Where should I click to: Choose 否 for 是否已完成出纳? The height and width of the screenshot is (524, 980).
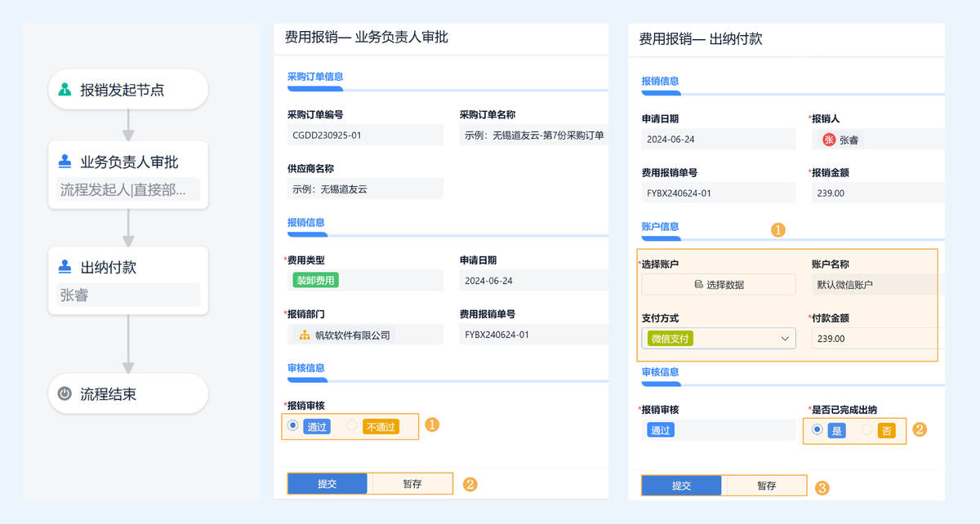(867, 430)
